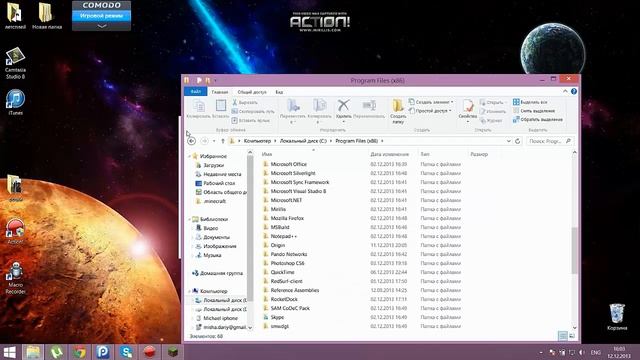The image size is (640, 360).
Task: Switch to large icons view in status bar
Action: coord(572,336)
